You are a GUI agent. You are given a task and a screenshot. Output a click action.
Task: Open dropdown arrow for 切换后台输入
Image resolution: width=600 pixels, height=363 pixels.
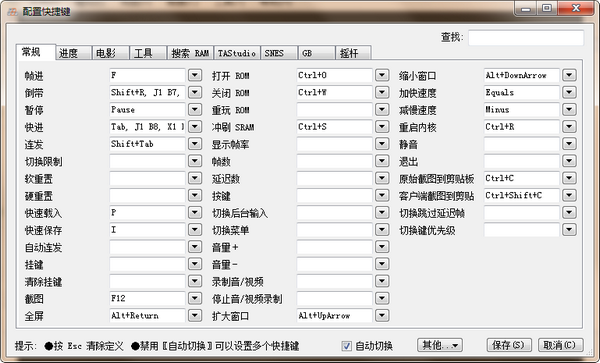tap(382, 213)
